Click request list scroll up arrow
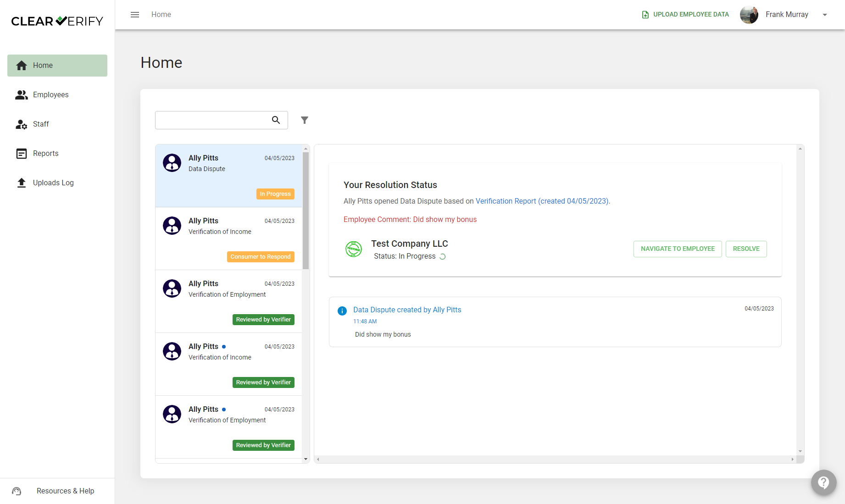This screenshot has width=845, height=504. 306,149
